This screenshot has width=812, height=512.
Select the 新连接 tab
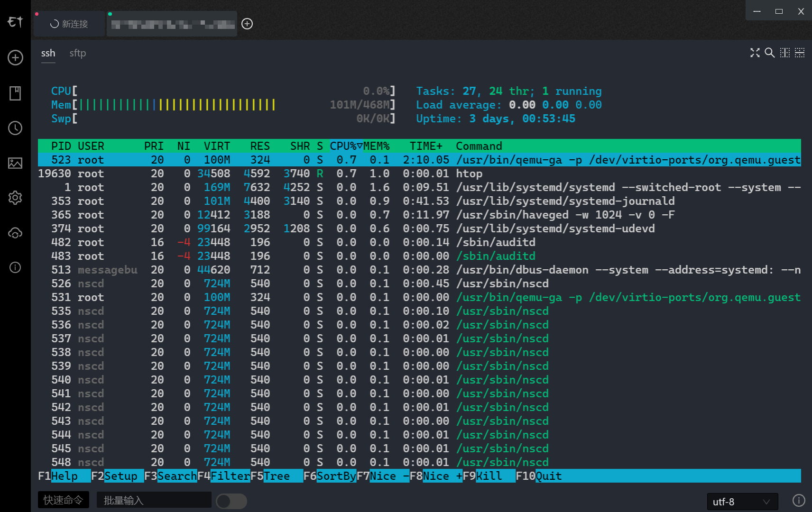(69, 24)
